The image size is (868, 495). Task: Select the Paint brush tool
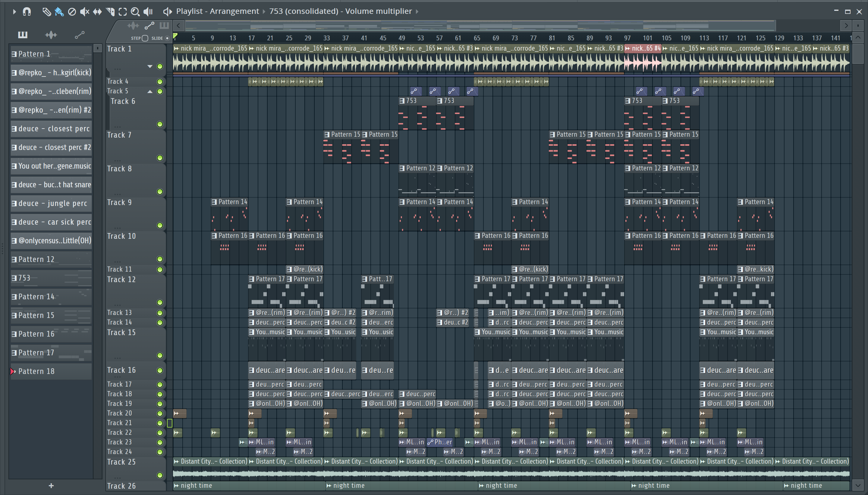tap(59, 12)
